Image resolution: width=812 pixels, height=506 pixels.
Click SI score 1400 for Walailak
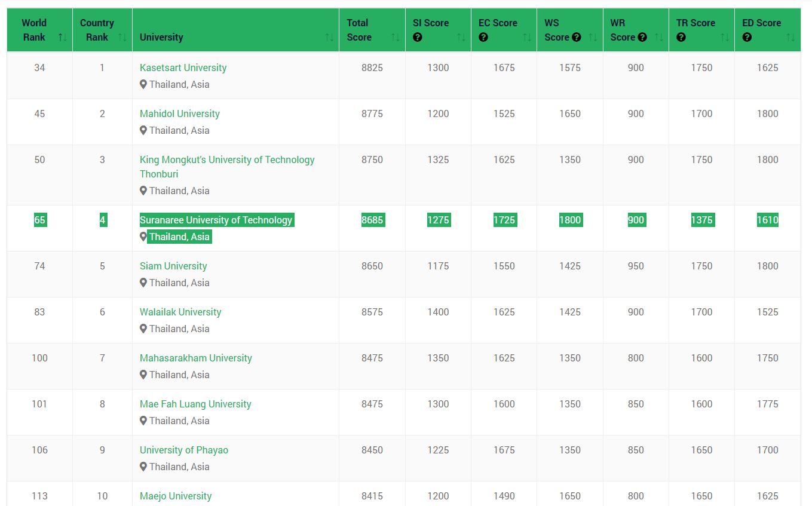[x=438, y=312]
